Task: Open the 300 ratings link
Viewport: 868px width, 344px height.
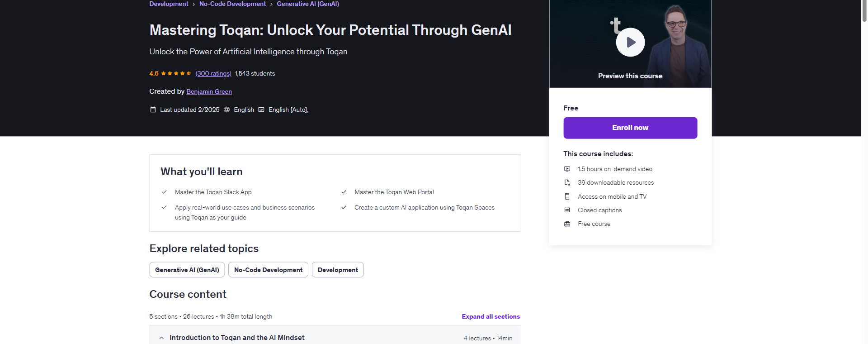Action: (x=213, y=73)
